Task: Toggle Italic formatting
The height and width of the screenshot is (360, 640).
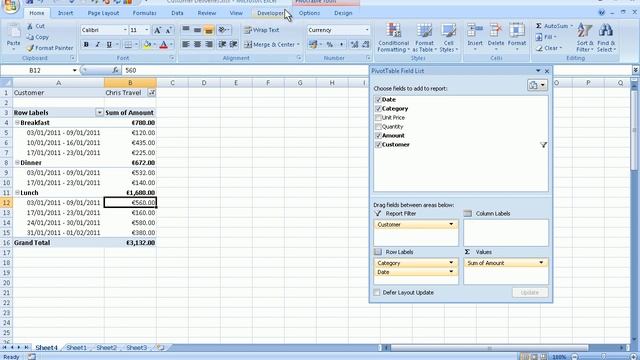Action: pyautogui.click(x=97, y=44)
